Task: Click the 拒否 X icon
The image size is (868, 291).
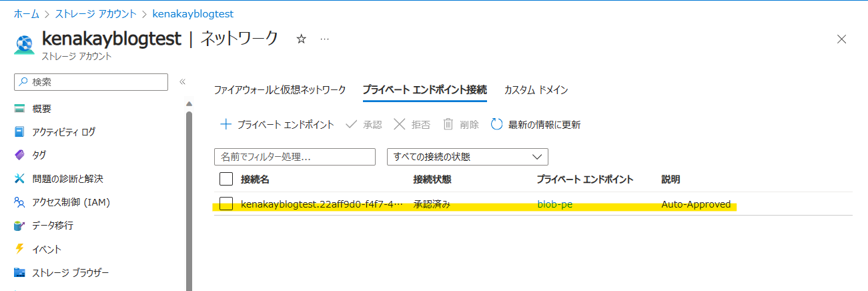Action: point(400,124)
